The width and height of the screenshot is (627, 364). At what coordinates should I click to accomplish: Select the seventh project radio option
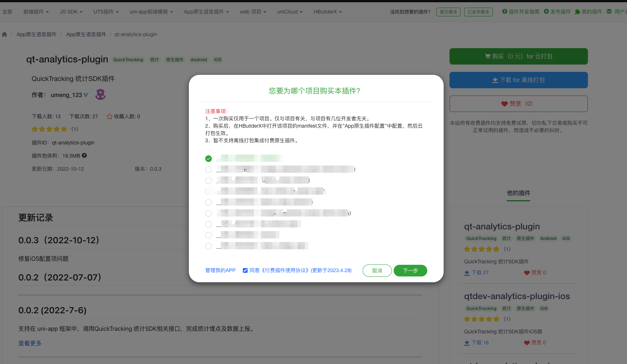209,224
